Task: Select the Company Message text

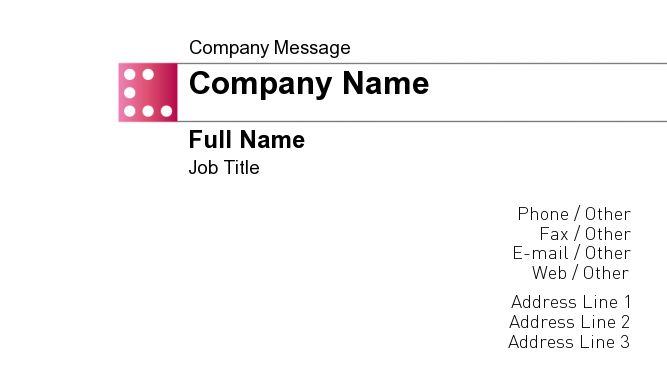Action: 270,48
